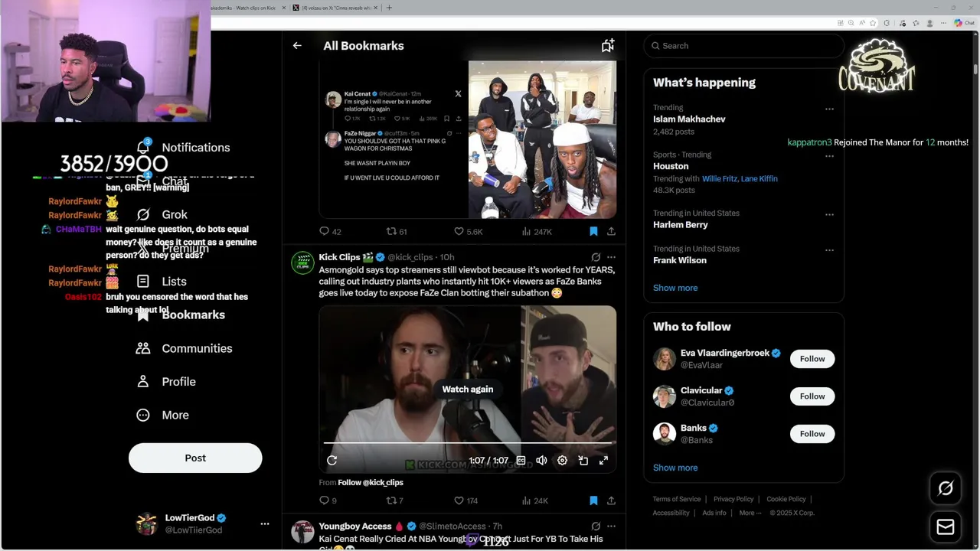Image resolution: width=980 pixels, height=551 pixels.
Task: Seek on the video progress bar
Action: click(468, 443)
